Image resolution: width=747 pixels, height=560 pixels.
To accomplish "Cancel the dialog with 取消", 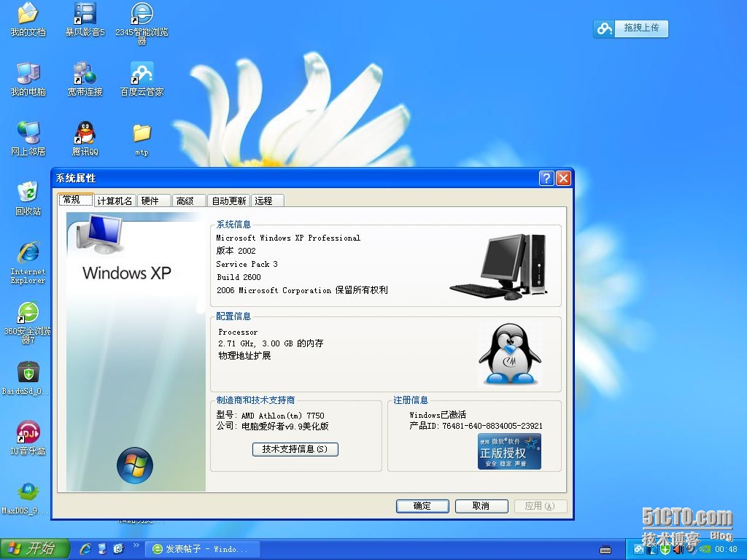I will pyautogui.click(x=481, y=506).
